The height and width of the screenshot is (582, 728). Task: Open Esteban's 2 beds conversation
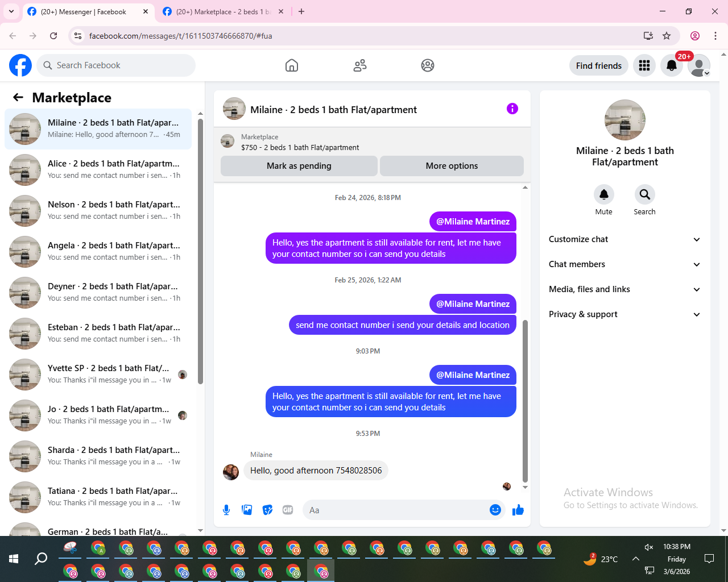coord(98,334)
